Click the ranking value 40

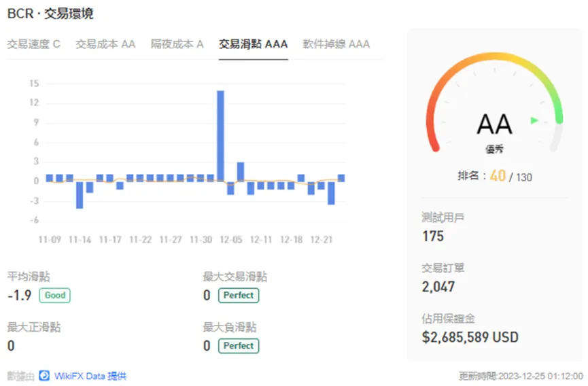[x=498, y=176]
